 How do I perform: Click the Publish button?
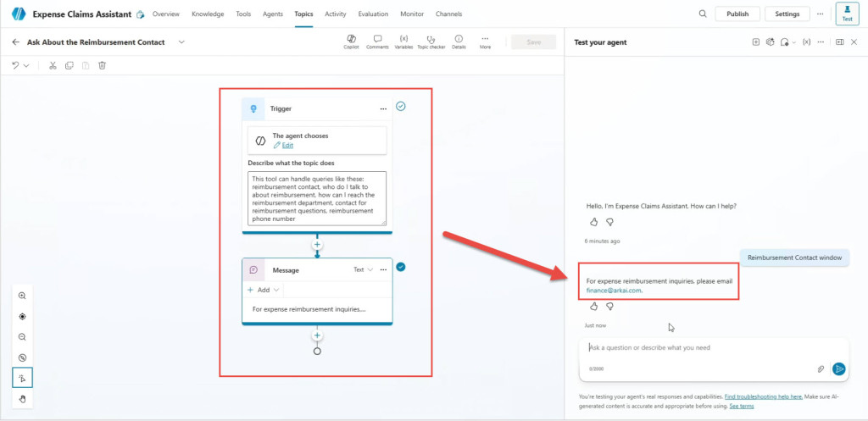click(x=737, y=14)
